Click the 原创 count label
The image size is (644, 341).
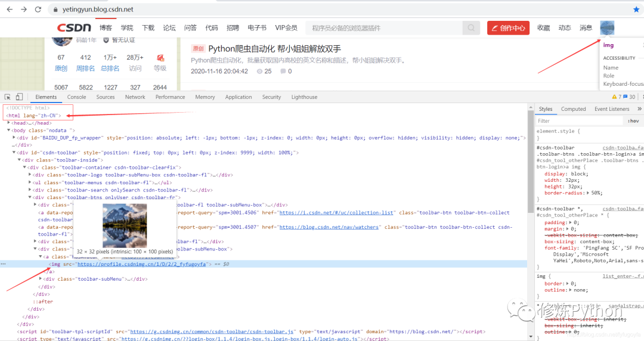pos(61,68)
